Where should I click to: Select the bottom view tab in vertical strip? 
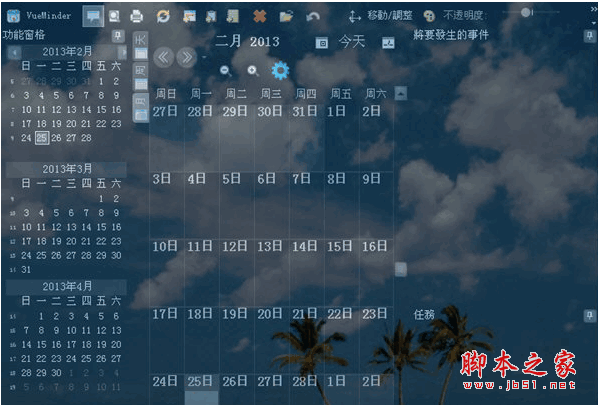(141, 108)
